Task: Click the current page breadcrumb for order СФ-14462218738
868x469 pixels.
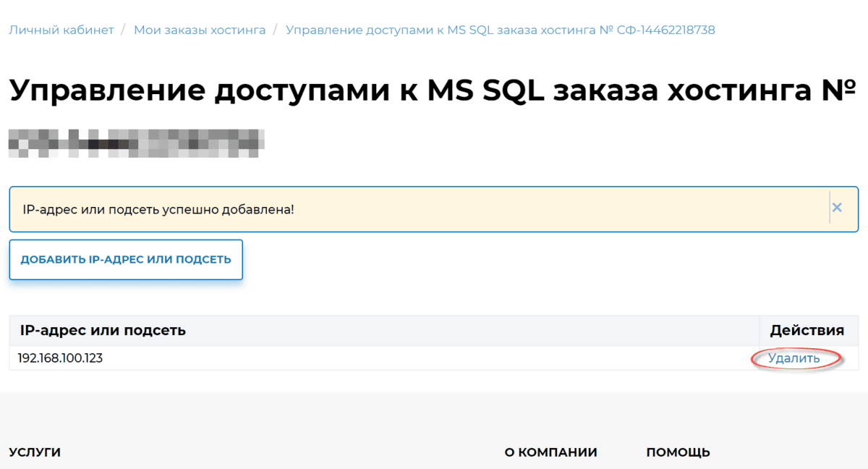Action: 499,30
